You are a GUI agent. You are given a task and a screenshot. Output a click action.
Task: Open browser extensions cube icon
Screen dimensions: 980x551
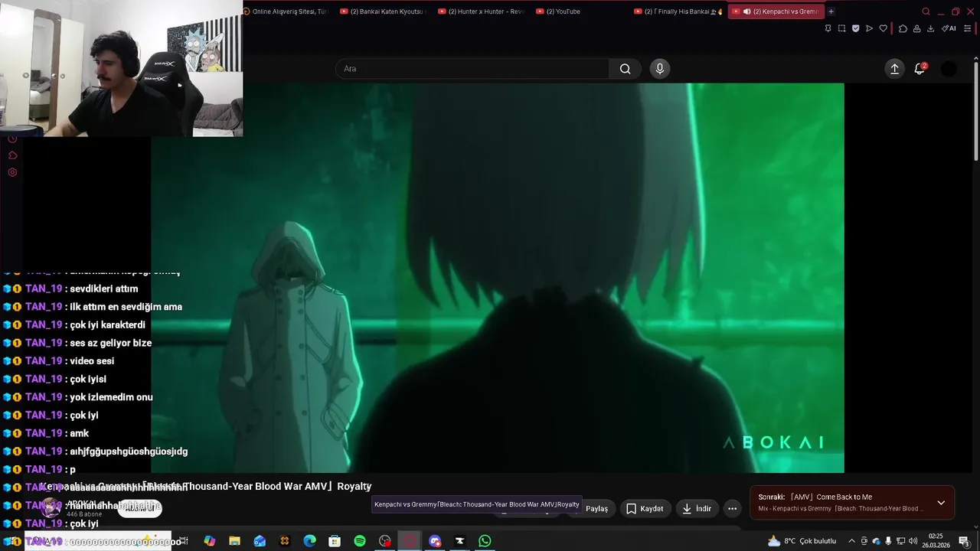903,28
